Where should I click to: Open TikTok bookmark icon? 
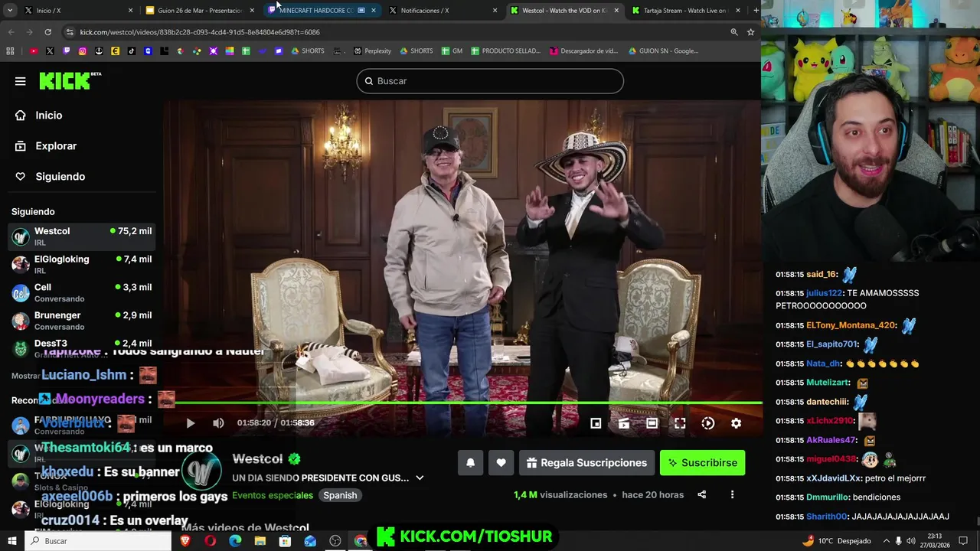132,51
